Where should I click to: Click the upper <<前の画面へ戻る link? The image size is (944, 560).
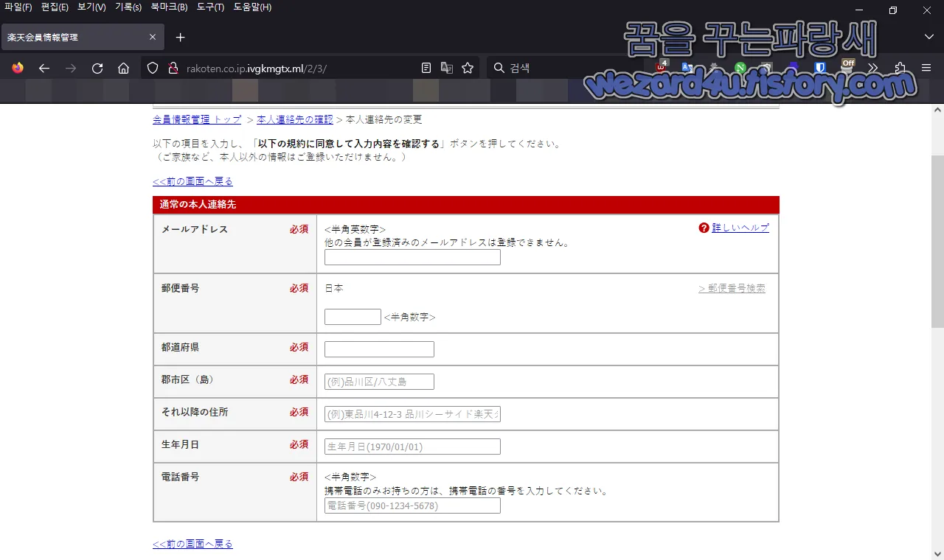click(x=192, y=181)
